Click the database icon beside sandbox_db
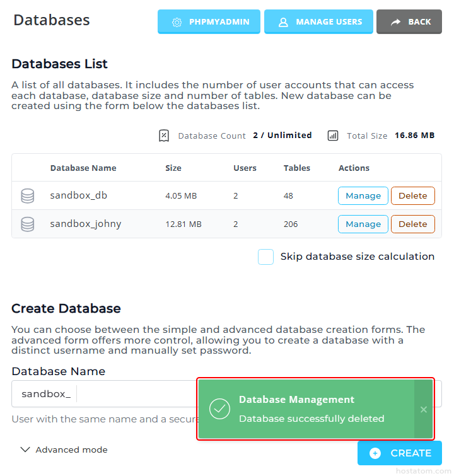This screenshot has height=476, width=454. click(x=28, y=196)
